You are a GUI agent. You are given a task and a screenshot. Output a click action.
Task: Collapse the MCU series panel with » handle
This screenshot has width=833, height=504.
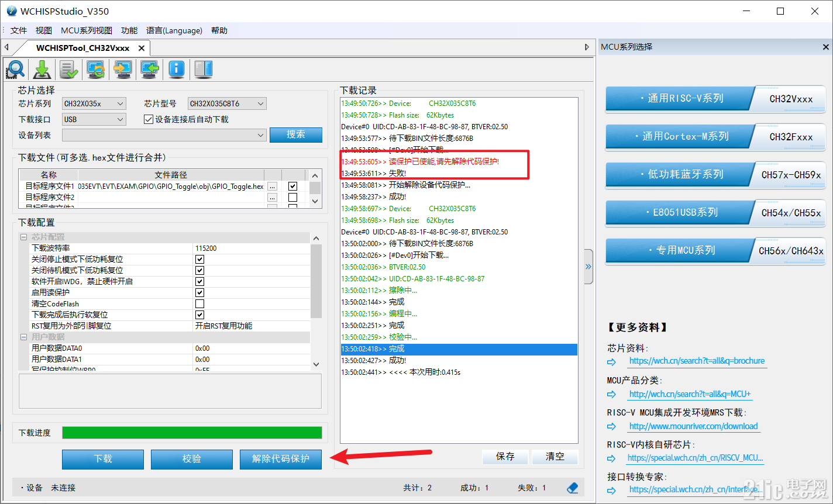588,267
